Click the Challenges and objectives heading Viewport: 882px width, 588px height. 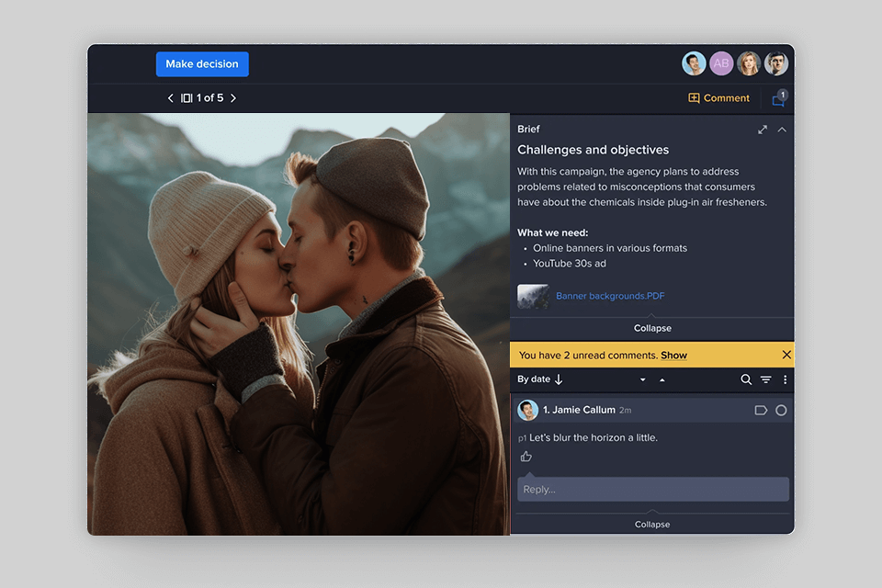point(593,150)
